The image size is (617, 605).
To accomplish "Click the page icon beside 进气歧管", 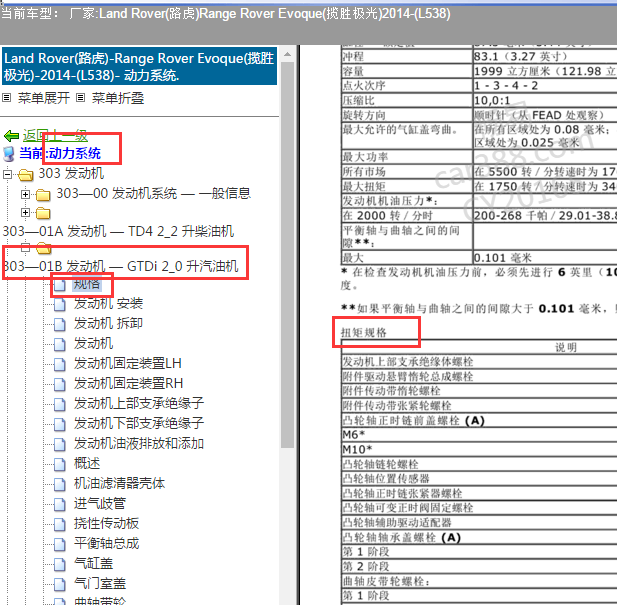I will tap(59, 504).
